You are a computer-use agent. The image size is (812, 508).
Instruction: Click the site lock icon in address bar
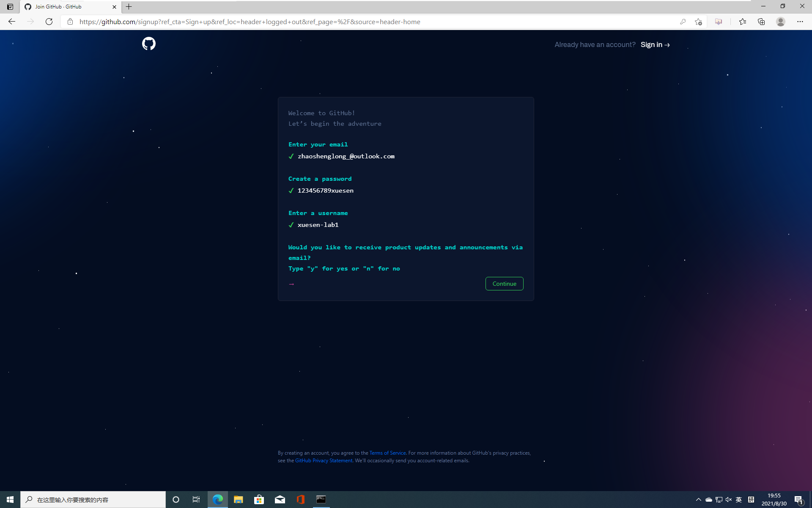pyautogui.click(x=70, y=22)
